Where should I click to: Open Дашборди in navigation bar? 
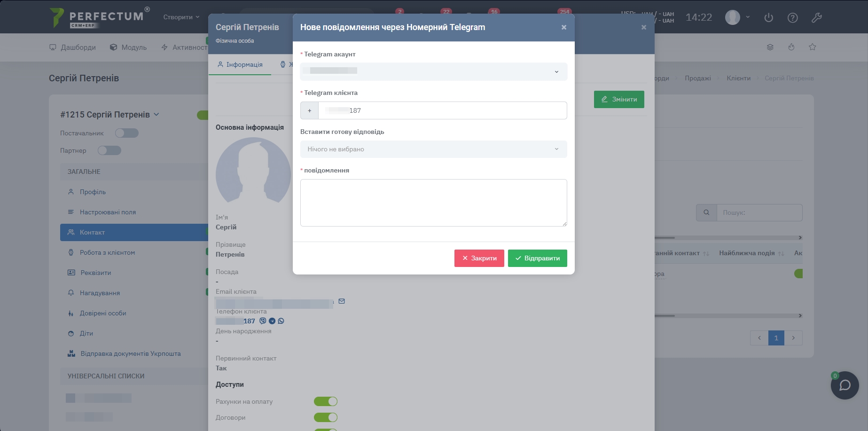[73, 47]
